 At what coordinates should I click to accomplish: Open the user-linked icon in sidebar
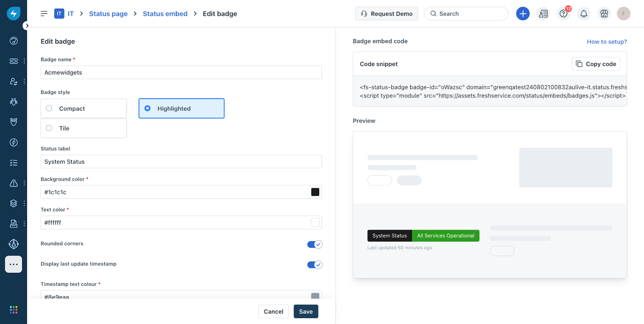[14, 81]
